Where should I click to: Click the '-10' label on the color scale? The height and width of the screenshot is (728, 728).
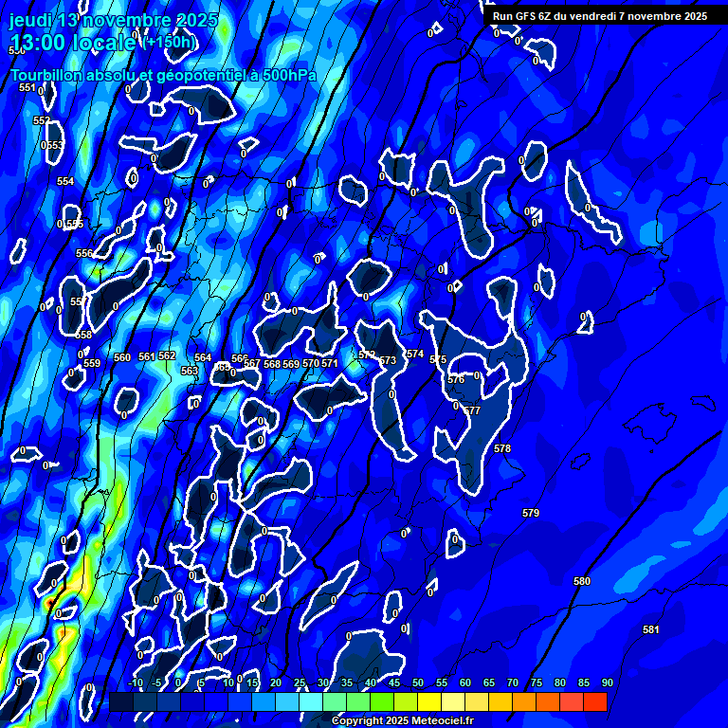point(135,682)
